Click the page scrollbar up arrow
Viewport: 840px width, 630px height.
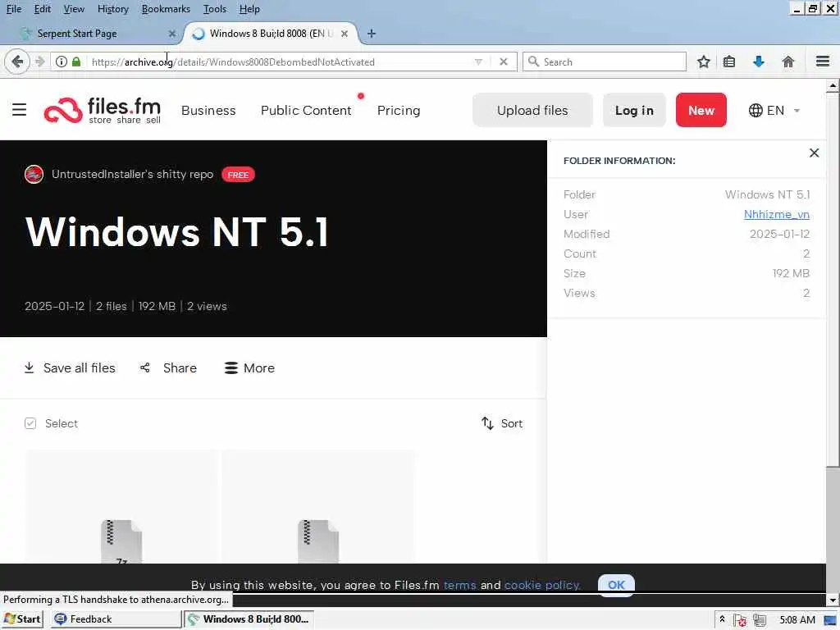point(833,85)
